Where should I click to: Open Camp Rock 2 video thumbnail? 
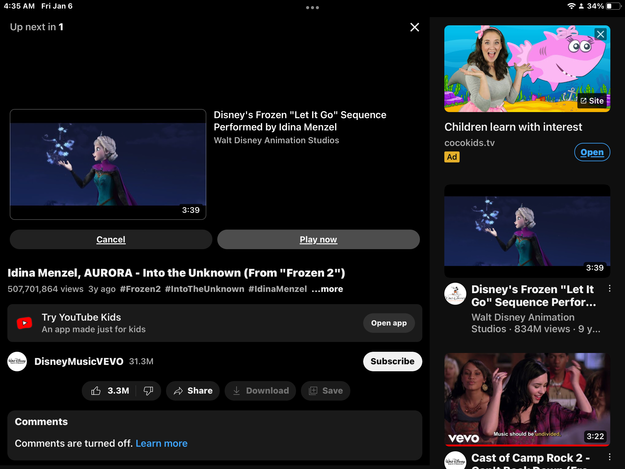click(x=527, y=399)
